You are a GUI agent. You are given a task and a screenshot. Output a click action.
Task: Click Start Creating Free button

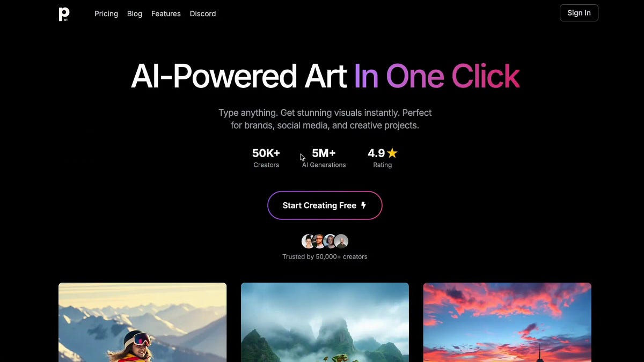[x=325, y=205]
